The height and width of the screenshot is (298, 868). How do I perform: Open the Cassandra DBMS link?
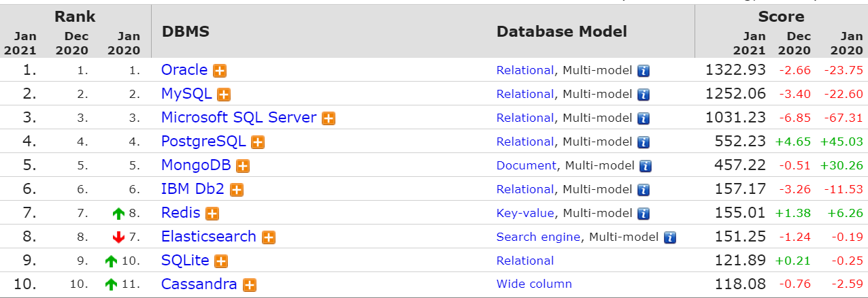[199, 284]
